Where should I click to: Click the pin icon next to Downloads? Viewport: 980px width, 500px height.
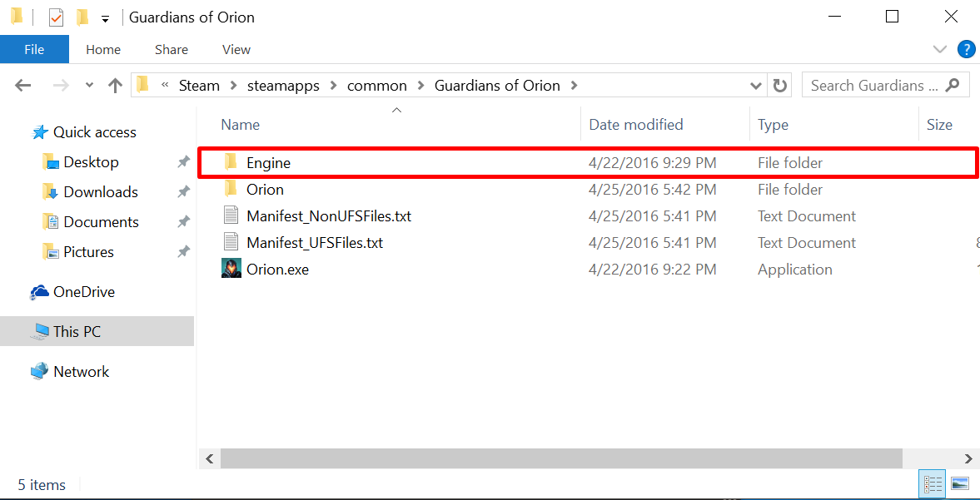click(183, 192)
